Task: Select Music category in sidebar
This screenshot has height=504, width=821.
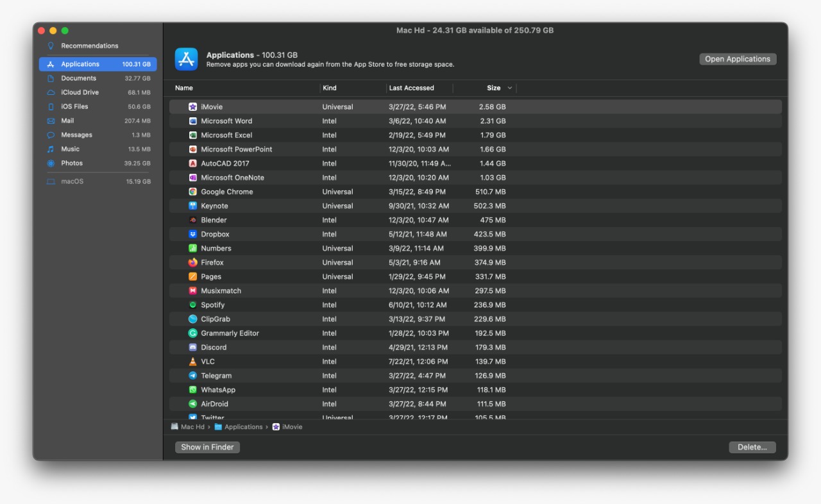Action: [x=98, y=149]
